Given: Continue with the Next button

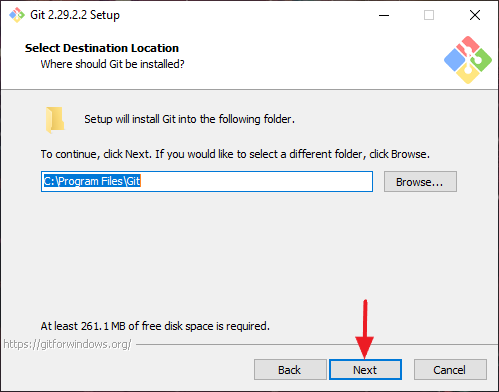Looking at the screenshot, I should 365,370.
